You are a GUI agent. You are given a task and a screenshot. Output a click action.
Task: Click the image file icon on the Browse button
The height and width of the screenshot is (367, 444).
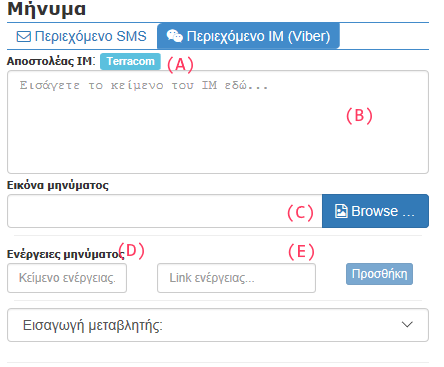coord(341,211)
